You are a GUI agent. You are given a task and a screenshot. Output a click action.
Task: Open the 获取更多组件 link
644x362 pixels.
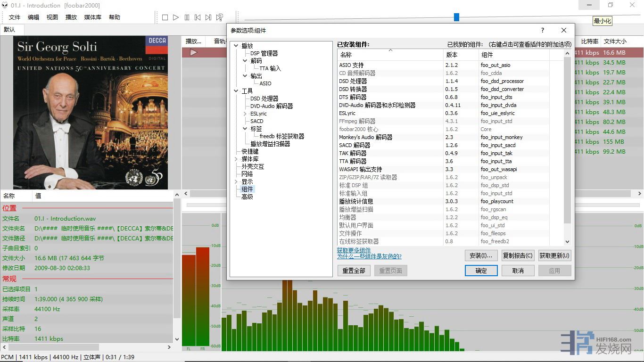coord(354,250)
